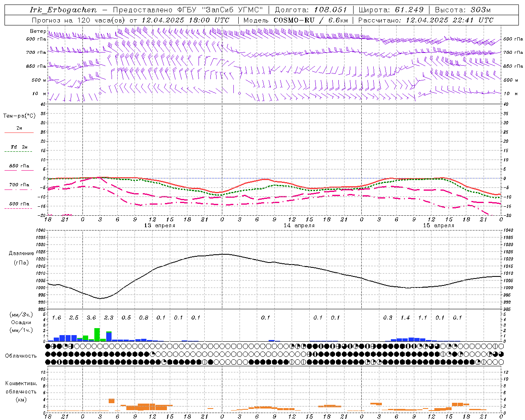This screenshot has width=525, height=420.
Task: Select the model name "COSMO-RU"
Action: [294, 20]
